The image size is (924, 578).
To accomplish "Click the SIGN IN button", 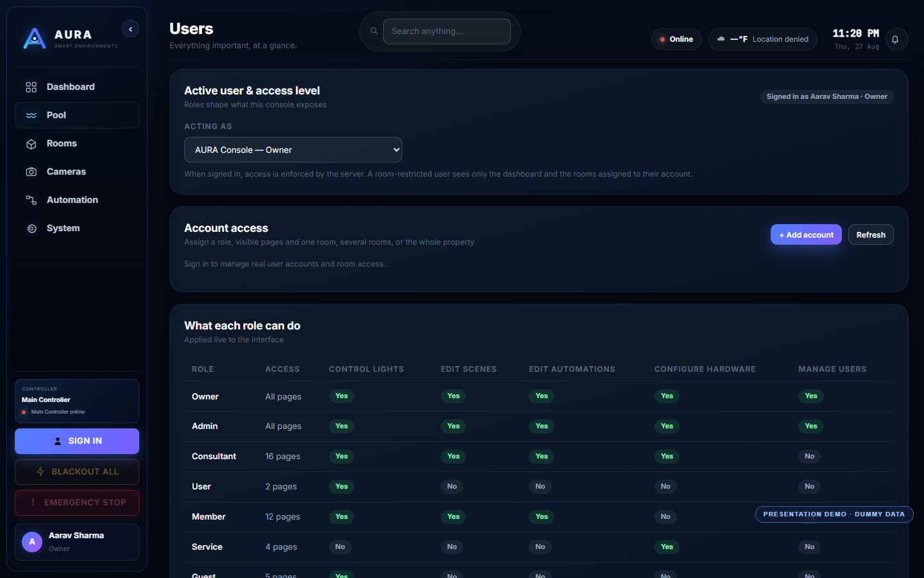I will click(77, 441).
